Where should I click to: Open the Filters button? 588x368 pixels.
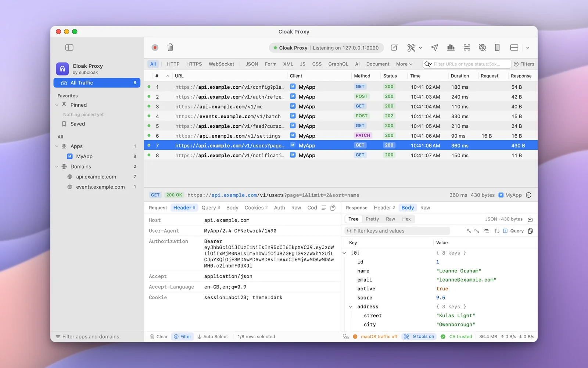(x=524, y=64)
